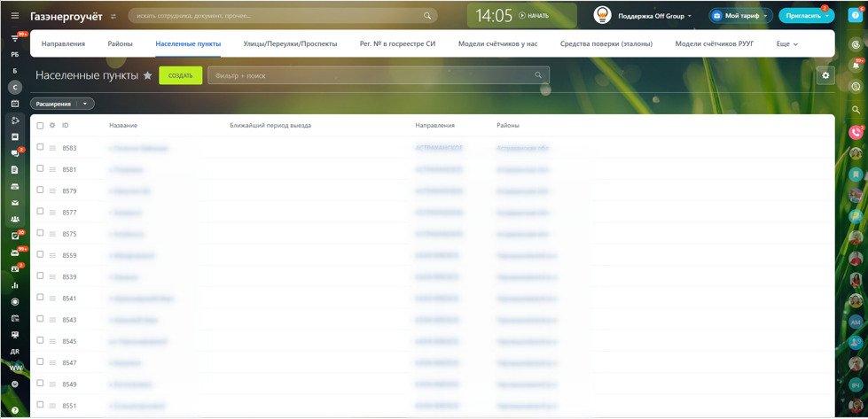This screenshot has width=868, height=419.
Task: Open row actions menu for ID 8559
Action: pyautogui.click(x=52, y=255)
